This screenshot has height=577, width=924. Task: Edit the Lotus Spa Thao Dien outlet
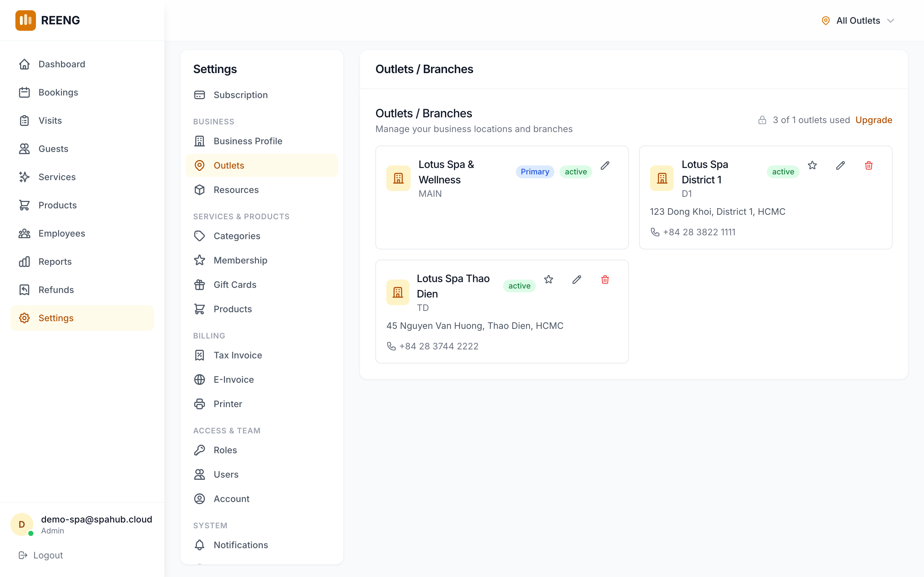click(577, 280)
